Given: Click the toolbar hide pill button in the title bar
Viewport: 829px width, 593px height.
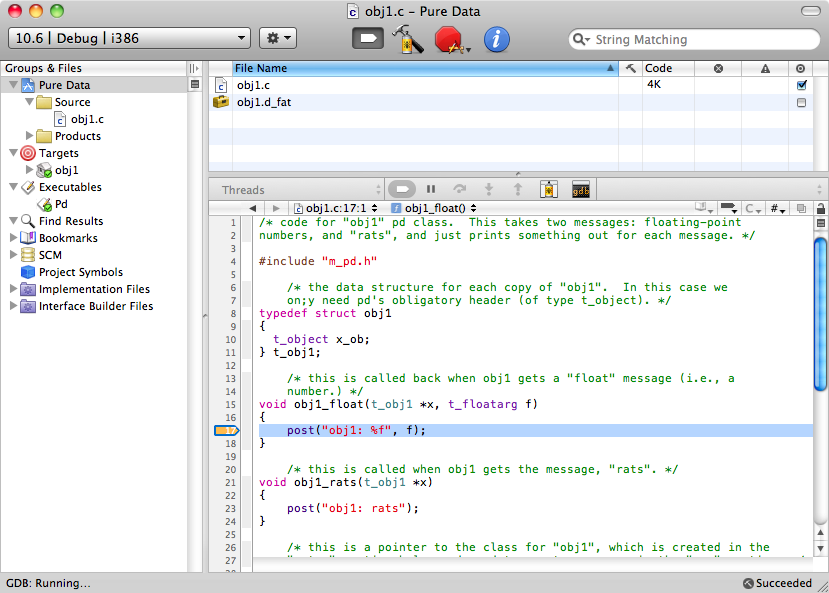Looking at the screenshot, I should pos(811,11).
